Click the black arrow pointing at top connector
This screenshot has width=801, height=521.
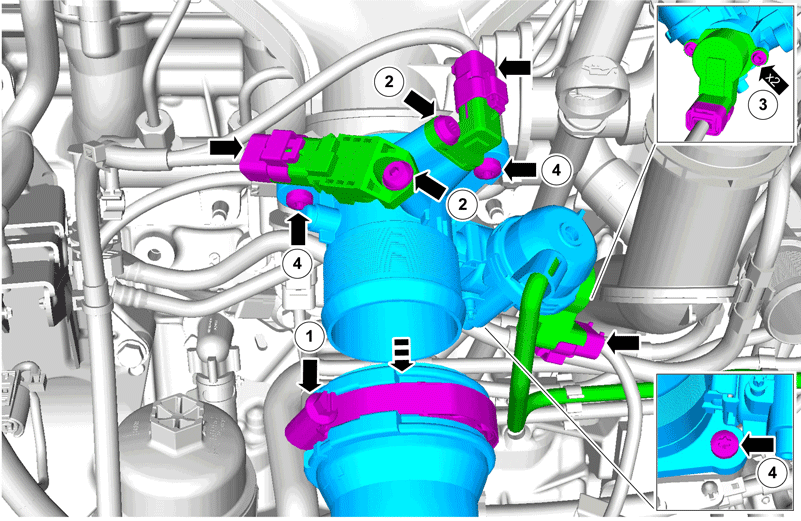(514, 66)
